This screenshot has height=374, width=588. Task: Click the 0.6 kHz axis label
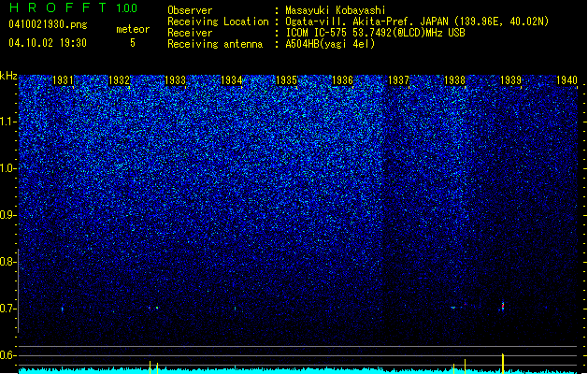tap(7, 355)
